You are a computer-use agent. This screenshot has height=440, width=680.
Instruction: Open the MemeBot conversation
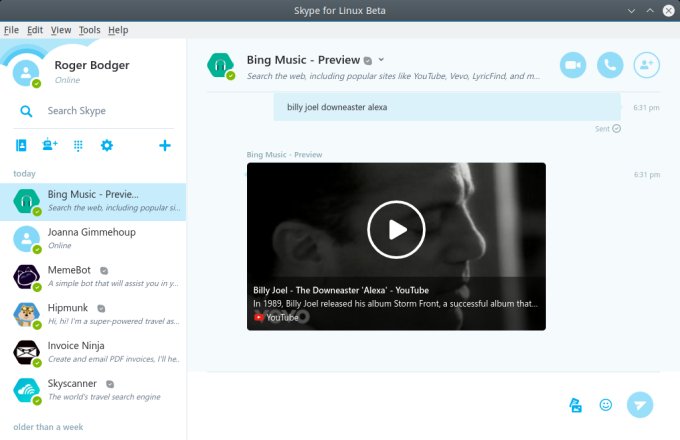point(93,277)
